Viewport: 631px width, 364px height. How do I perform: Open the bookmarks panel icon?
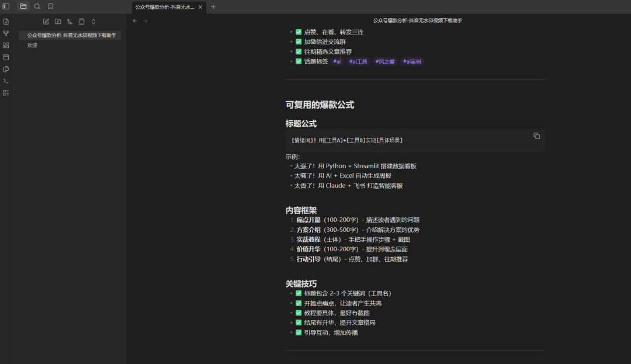pyautogui.click(x=51, y=6)
